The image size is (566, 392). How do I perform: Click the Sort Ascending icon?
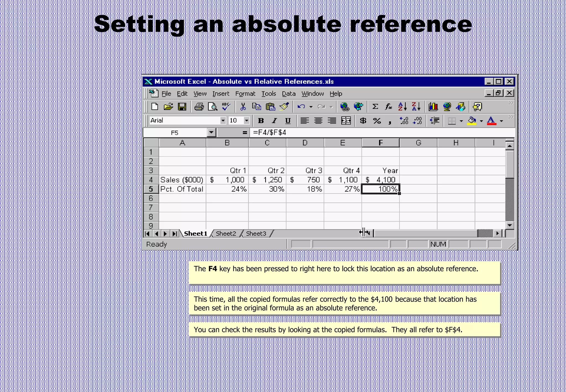click(402, 107)
